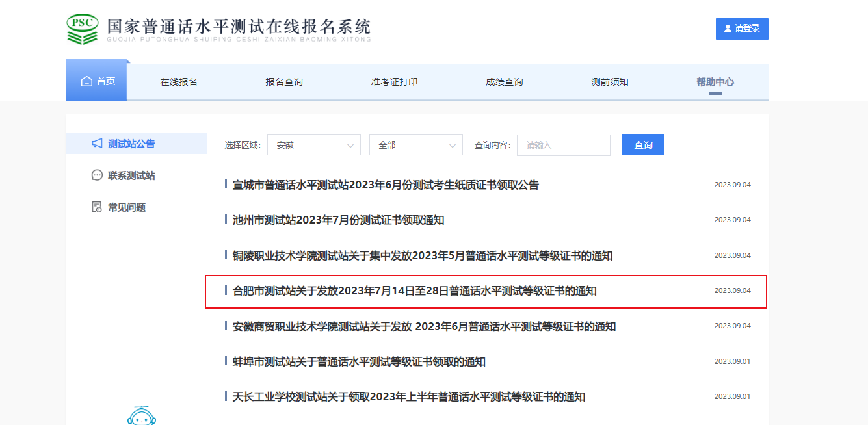The width and height of the screenshot is (868, 425).
Task: Open the 准考证打印 menu item
Action: [394, 82]
